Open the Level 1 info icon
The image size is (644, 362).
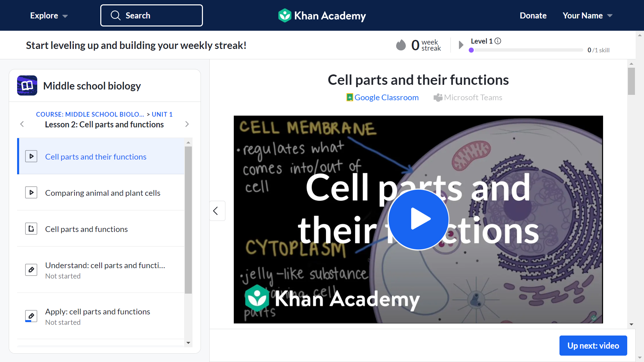coord(498,41)
